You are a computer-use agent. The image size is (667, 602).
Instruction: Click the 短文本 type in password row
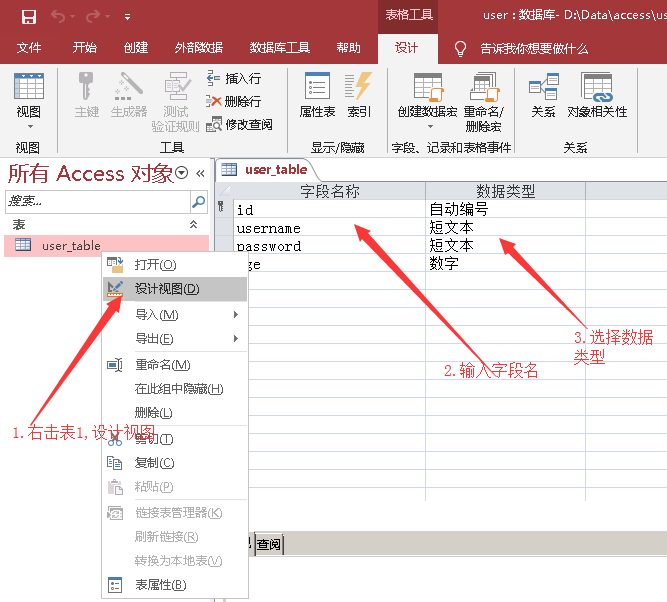505,245
